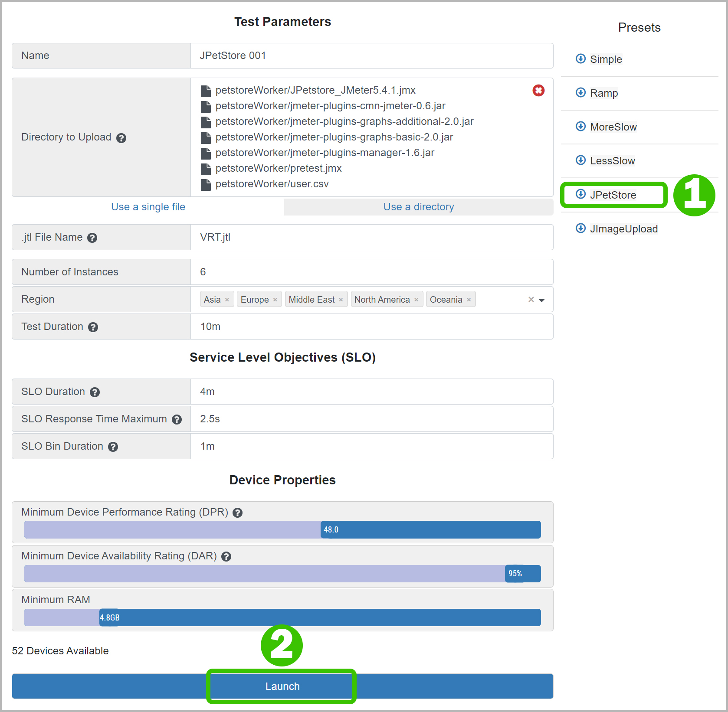
Task: Edit the Test Duration field 10m
Action: (372, 327)
